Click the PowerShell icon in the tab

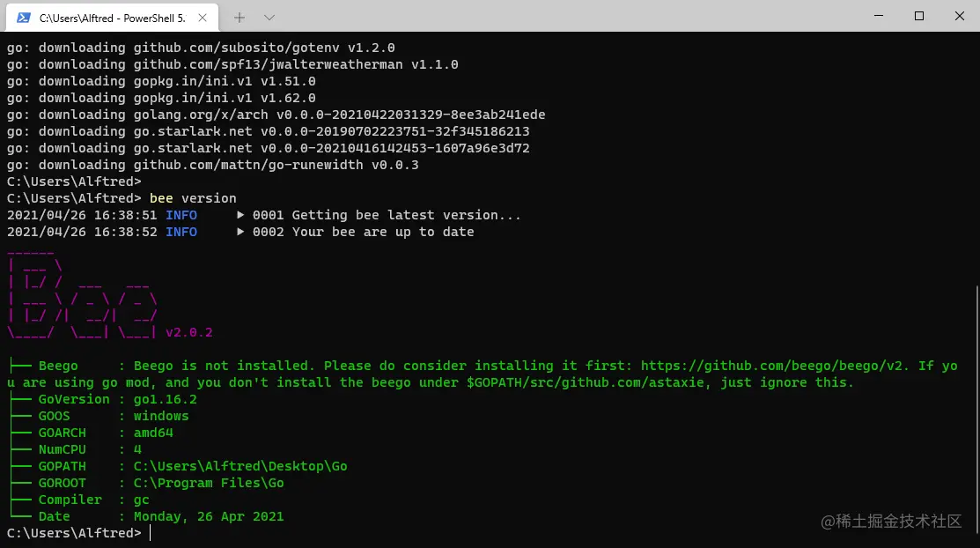(24, 18)
